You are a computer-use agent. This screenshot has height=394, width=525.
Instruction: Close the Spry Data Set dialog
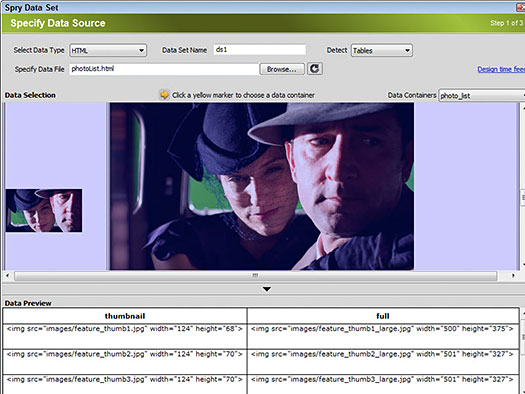tap(521, 7)
